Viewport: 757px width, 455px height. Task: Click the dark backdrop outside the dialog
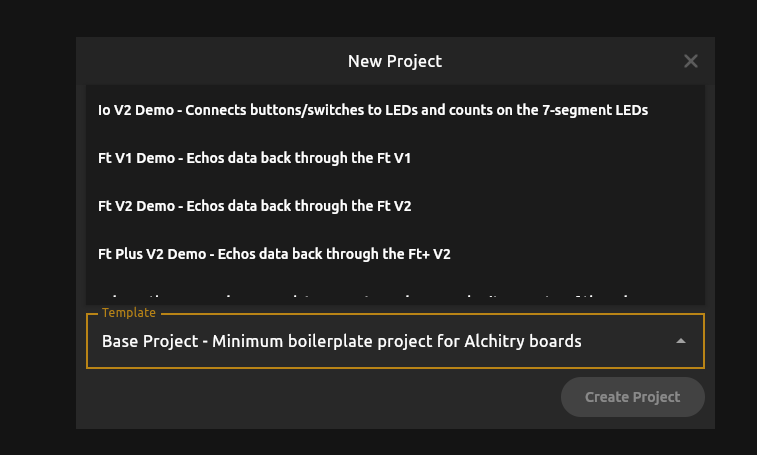click(36, 240)
